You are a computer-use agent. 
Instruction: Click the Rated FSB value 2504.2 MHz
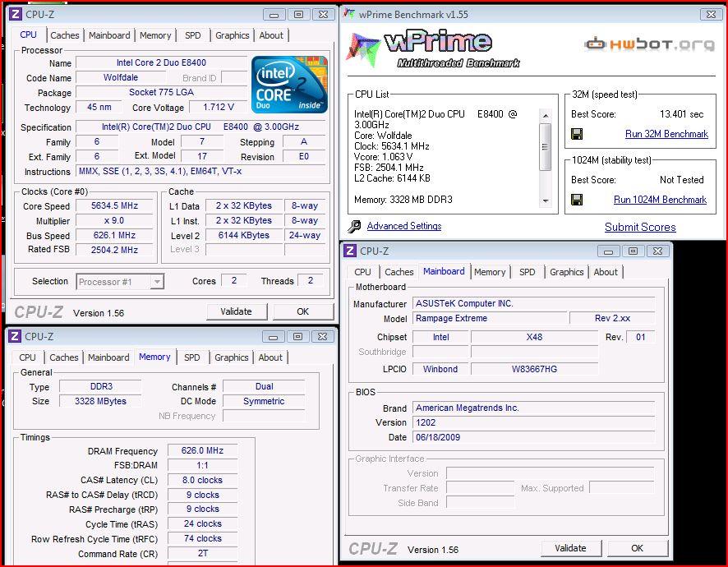click(114, 250)
